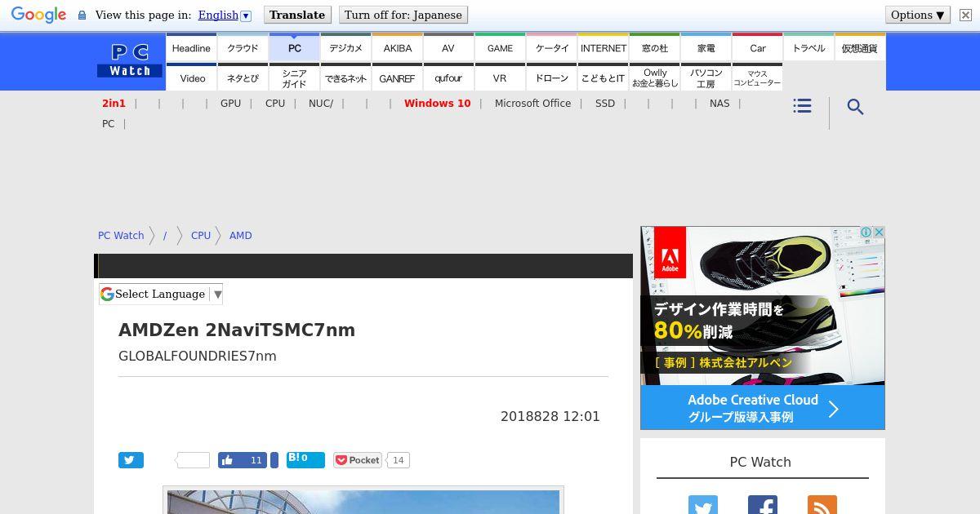This screenshot has height=514, width=980.
Task: Open the 家電 tab
Action: tap(706, 48)
